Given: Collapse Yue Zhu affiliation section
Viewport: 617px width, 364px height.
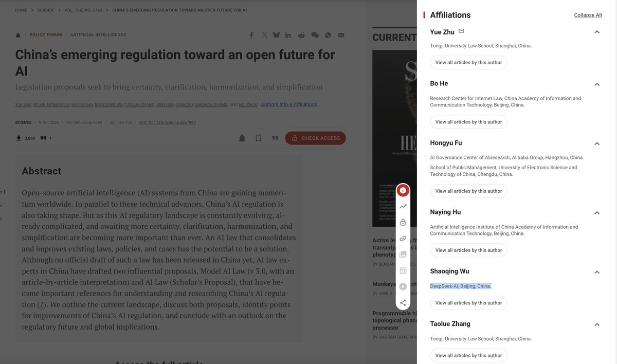Looking at the screenshot, I should point(597,32).
